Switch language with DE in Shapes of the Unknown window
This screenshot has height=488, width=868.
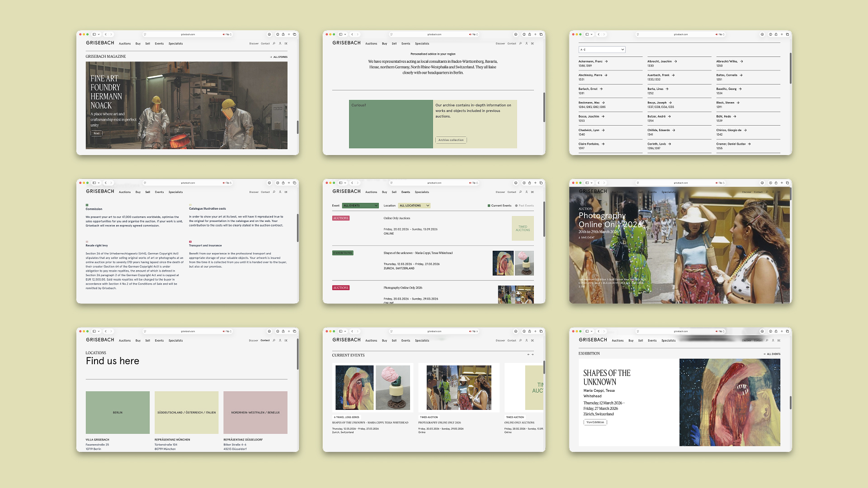click(778, 340)
